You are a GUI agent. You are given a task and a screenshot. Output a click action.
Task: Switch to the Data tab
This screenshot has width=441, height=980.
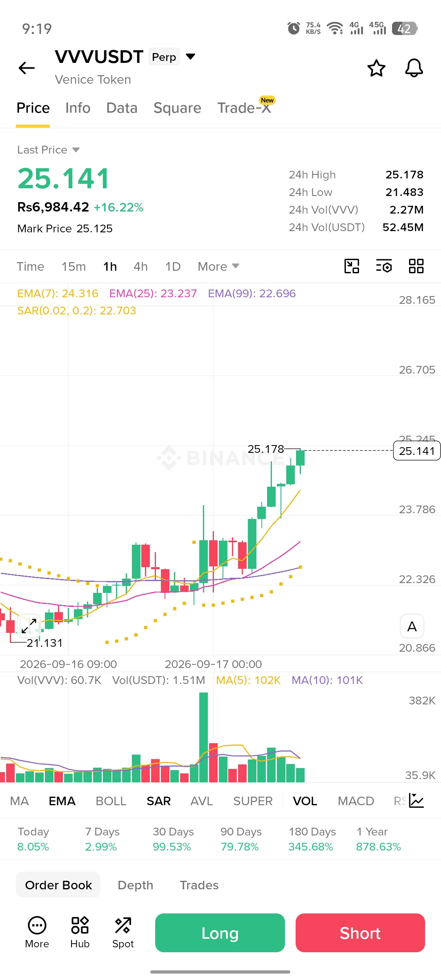tap(122, 108)
